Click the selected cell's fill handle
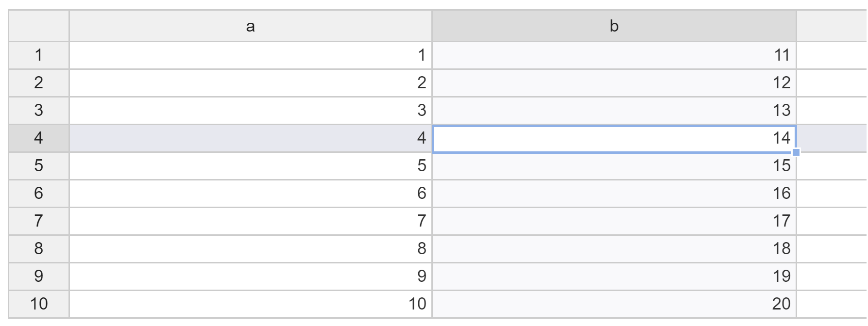 click(x=796, y=152)
